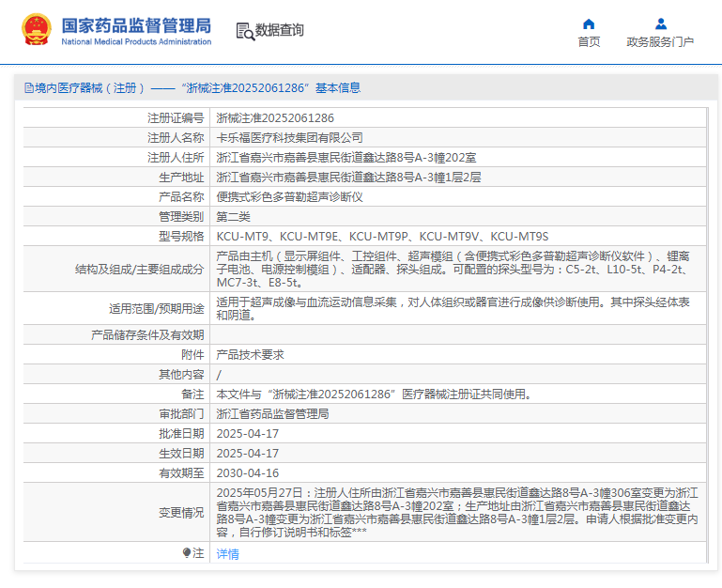
Task: Click the attachment value 产品技术要求
Action: pos(250,355)
